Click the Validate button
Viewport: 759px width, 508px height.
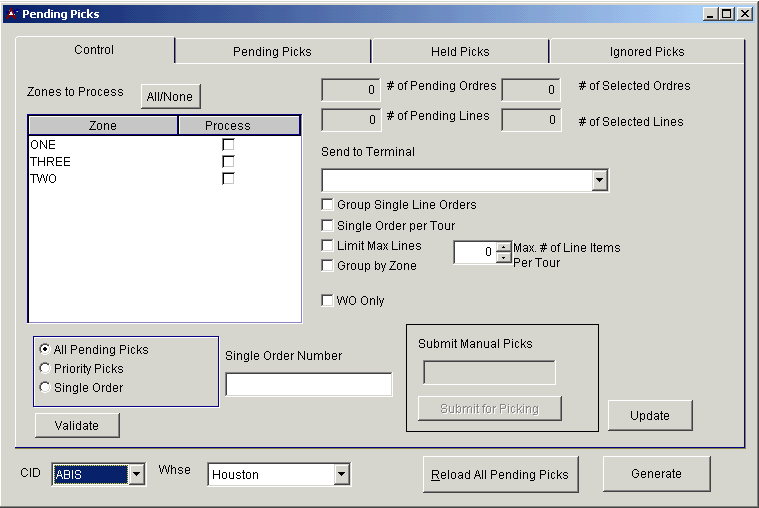click(77, 426)
